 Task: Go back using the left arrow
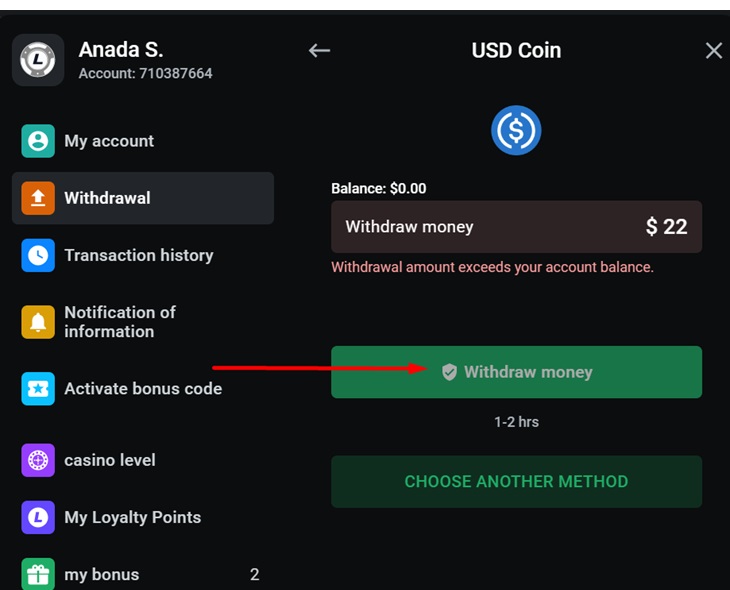tap(319, 50)
